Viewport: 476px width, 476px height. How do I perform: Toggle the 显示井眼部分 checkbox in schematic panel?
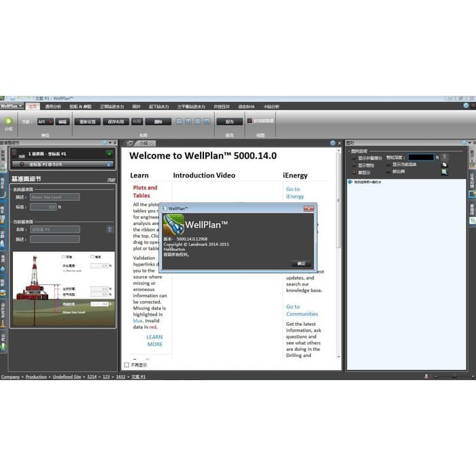pos(354,158)
